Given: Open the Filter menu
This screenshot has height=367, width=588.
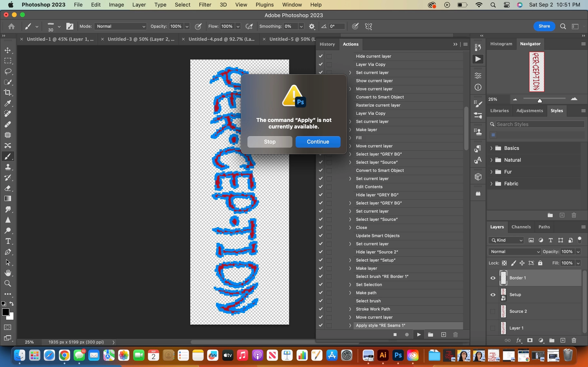Looking at the screenshot, I should point(205,5).
